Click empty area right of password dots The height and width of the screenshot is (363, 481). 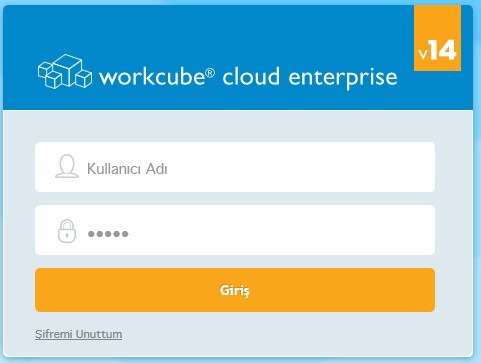coord(282,230)
